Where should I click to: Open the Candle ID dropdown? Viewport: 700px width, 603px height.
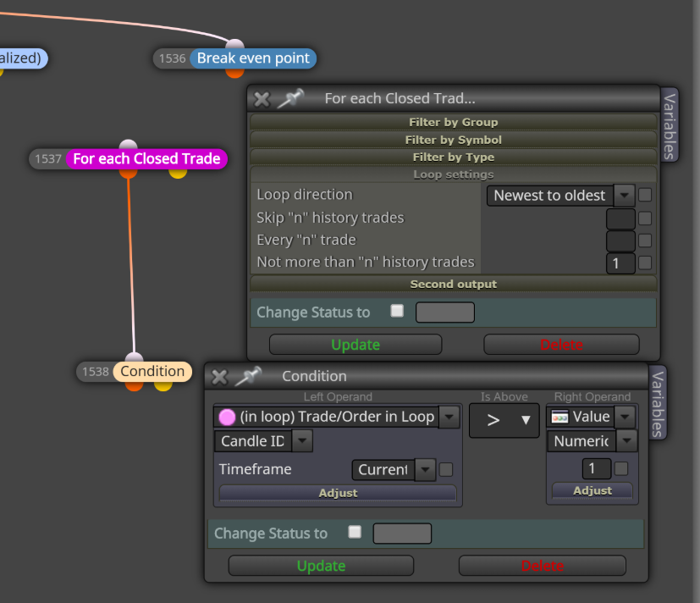coord(263,441)
